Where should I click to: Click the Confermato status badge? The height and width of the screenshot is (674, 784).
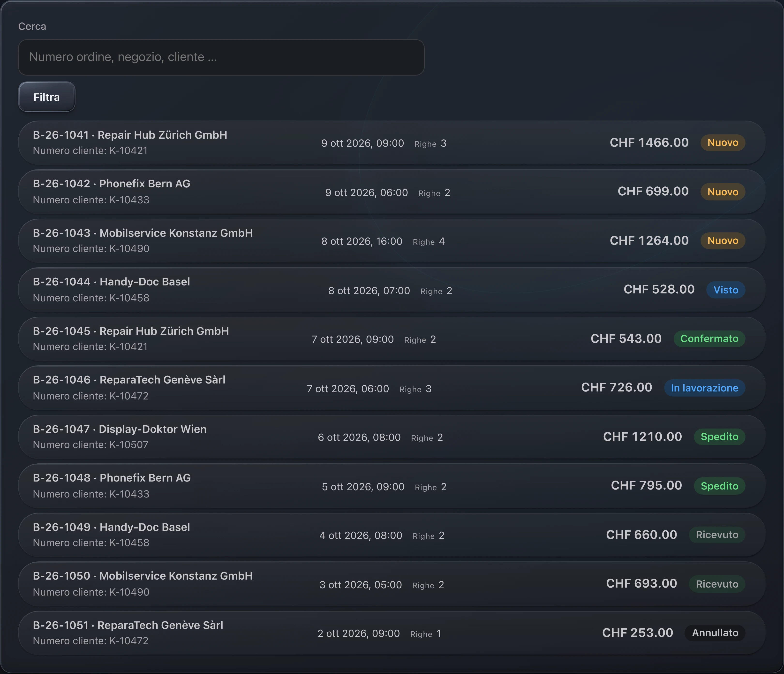point(709,338)
